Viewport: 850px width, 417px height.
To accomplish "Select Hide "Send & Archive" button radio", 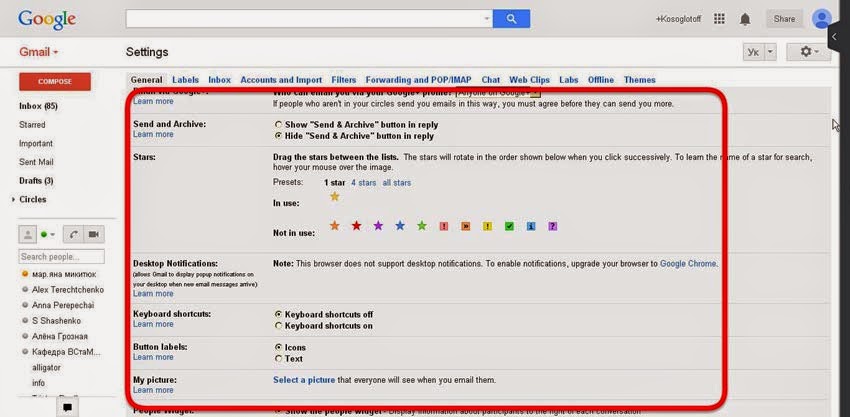I will (279, 136).
